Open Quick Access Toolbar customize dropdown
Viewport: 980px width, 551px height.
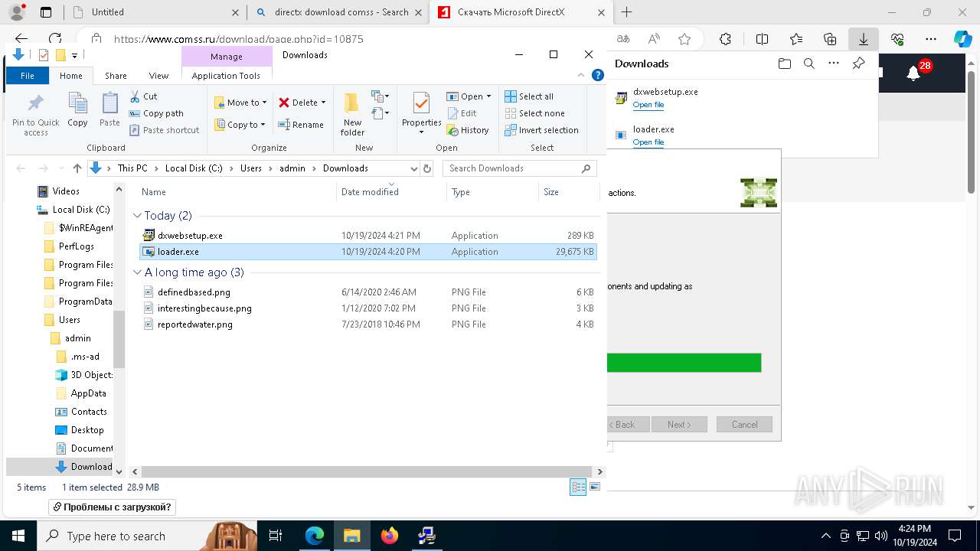click(74, 55)
